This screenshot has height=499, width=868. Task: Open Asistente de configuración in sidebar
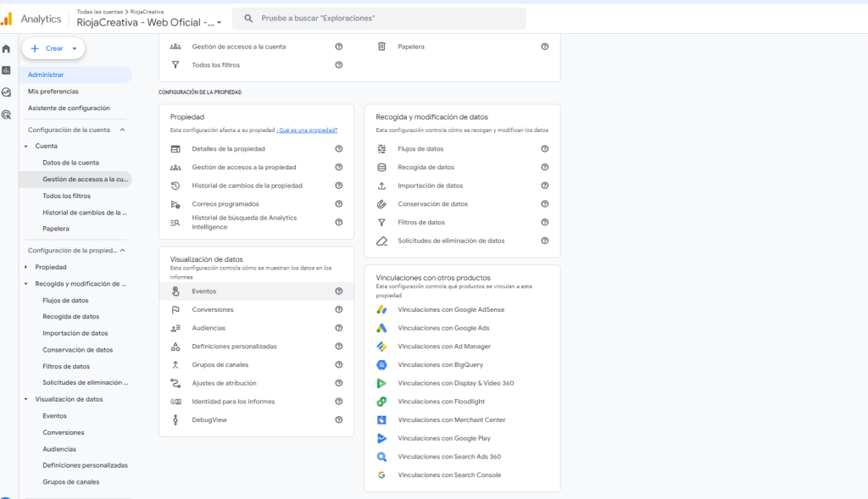(x=69, y=108)
